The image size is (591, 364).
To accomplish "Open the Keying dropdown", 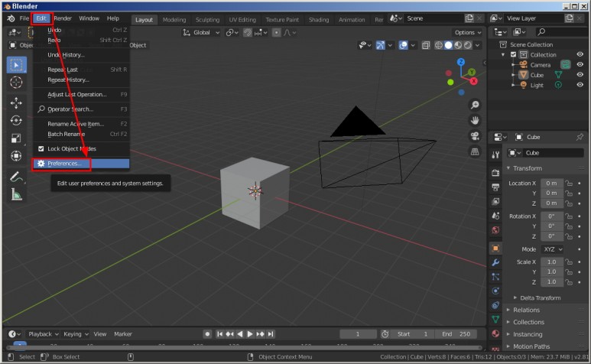I will click(x=76, y=334).
